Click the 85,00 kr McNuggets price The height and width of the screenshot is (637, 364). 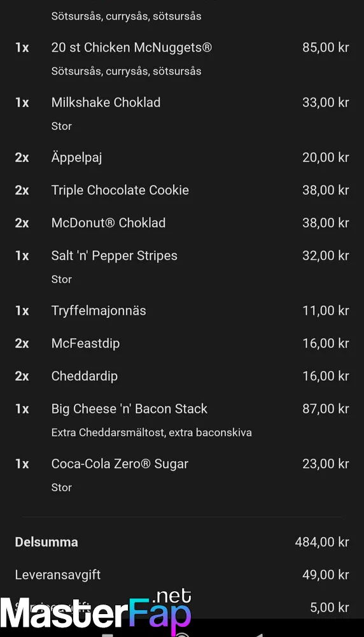click(x=325, y=48)
